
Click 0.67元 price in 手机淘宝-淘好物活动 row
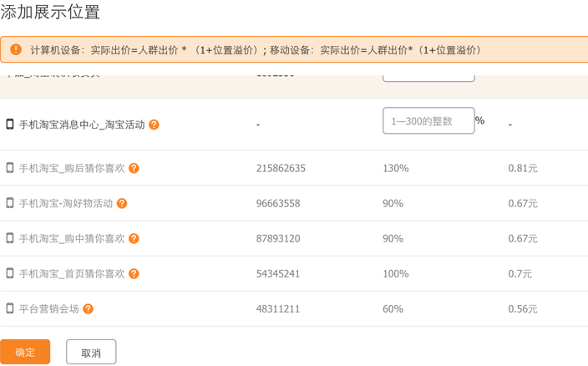[x=523, y=204]
